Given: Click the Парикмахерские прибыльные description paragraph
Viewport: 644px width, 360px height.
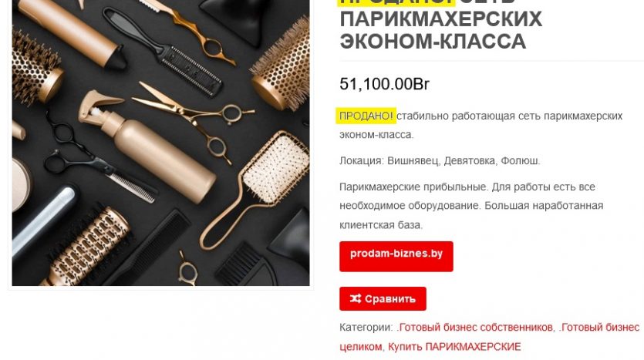Looking at the screenshot, I should 471,206.
